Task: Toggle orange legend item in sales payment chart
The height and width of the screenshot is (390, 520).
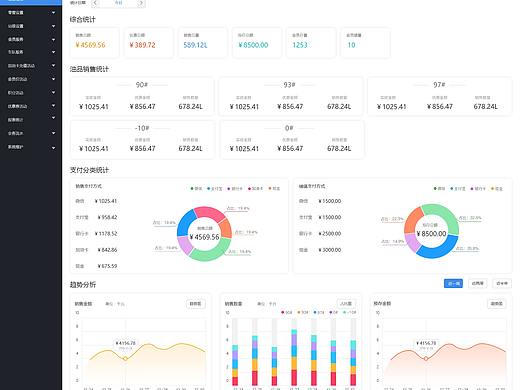Action: [274, 189]
